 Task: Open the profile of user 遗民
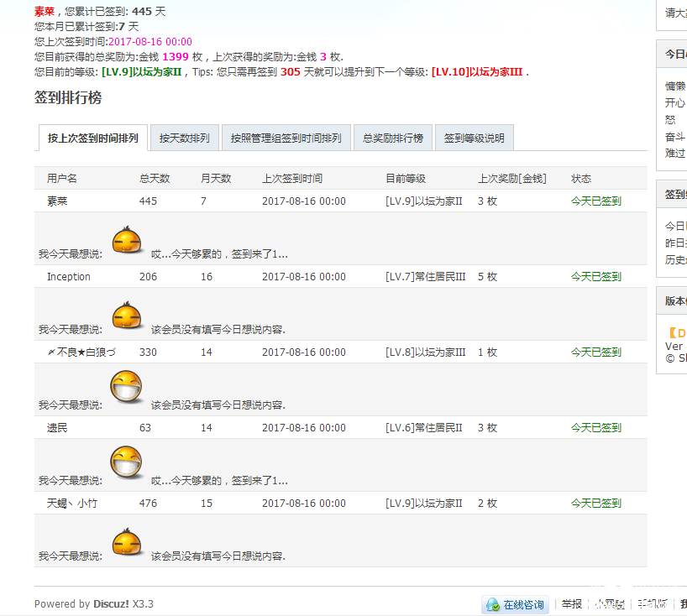click(x=57, y=428)
